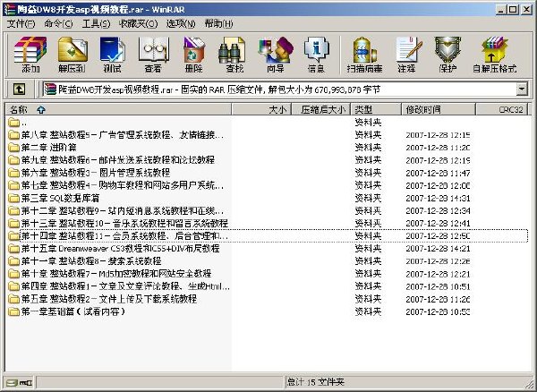Image resolution: width=537 pixels, height=392 pixels.
Task: Select folder 第七章 整站教程4
Action: [116, 185]
